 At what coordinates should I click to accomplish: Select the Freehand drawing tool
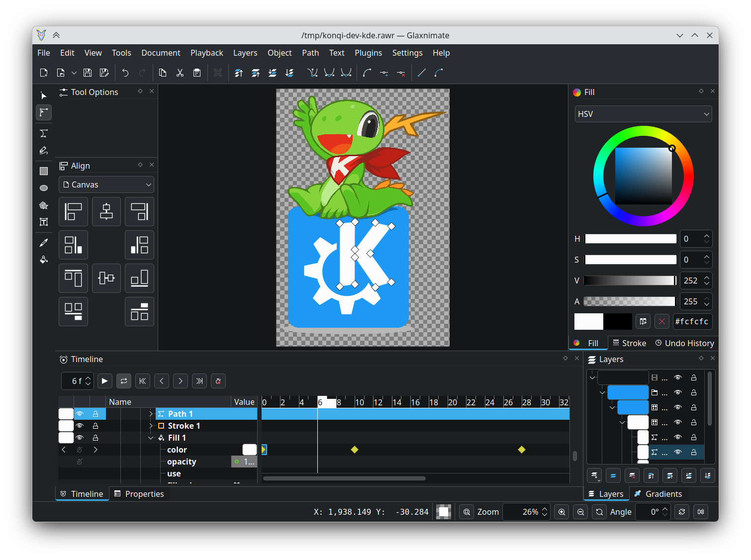tap(43, 150)
